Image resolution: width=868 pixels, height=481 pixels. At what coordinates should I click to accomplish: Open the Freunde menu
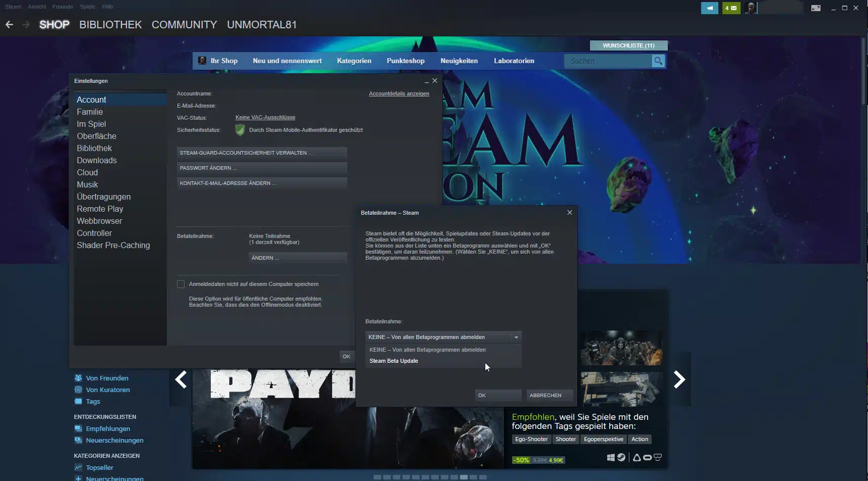[x=63, y=7]
